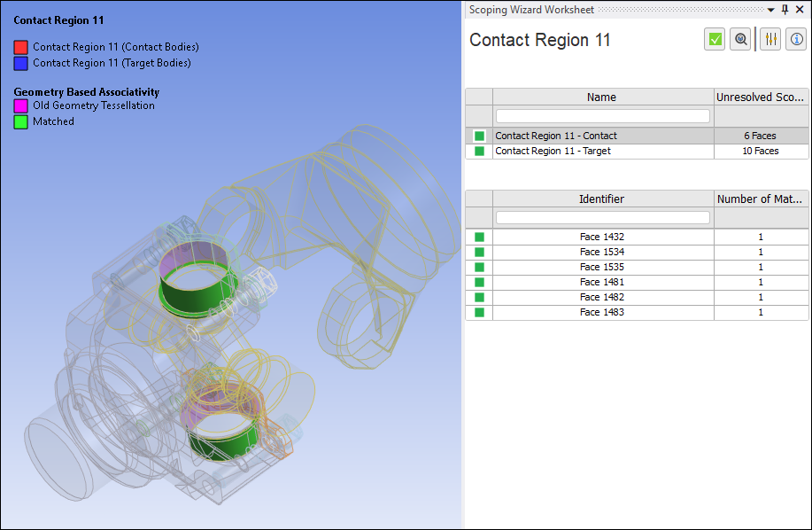Click green status box of Target row
This screenshot has width=812, height=530.
point(479,152)
